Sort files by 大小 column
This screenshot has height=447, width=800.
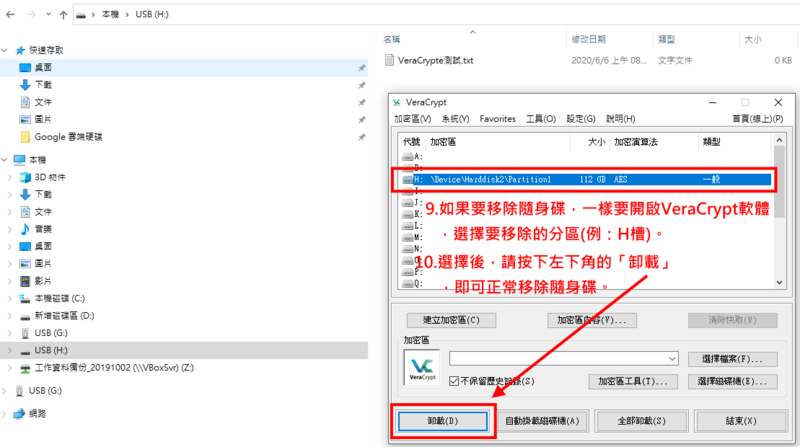tap(753, 39)
